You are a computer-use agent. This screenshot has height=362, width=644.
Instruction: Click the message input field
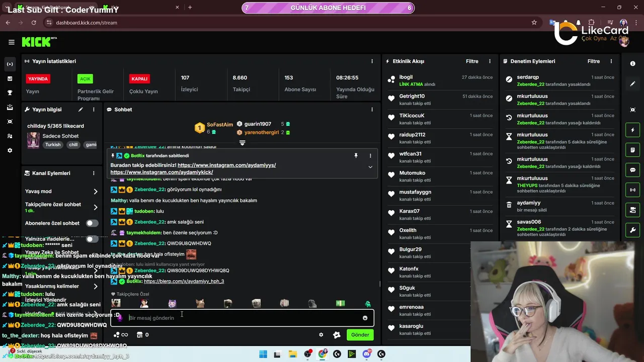242,318
